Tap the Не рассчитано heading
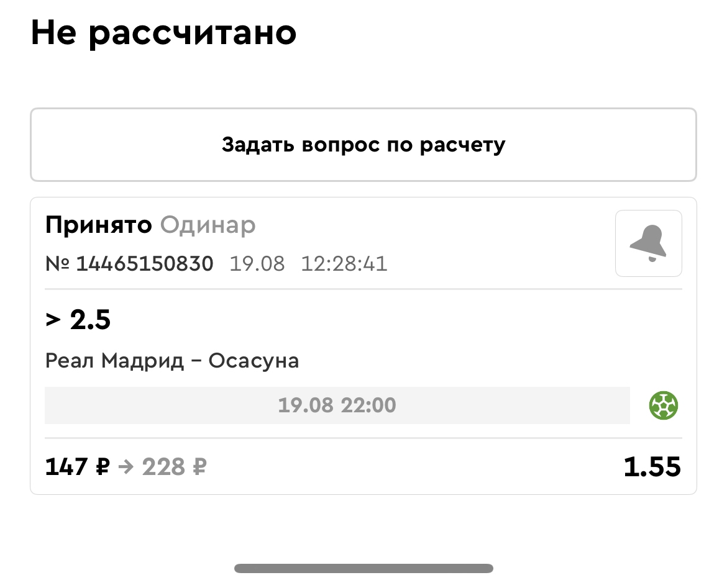Viewport: 727px width, 588px height. click(x=163, y=34)
